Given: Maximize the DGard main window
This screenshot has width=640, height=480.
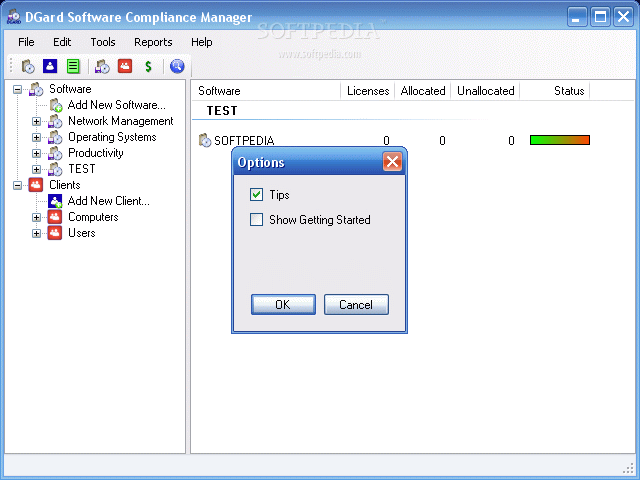Looking at the screenshot, I should (600, 17).
